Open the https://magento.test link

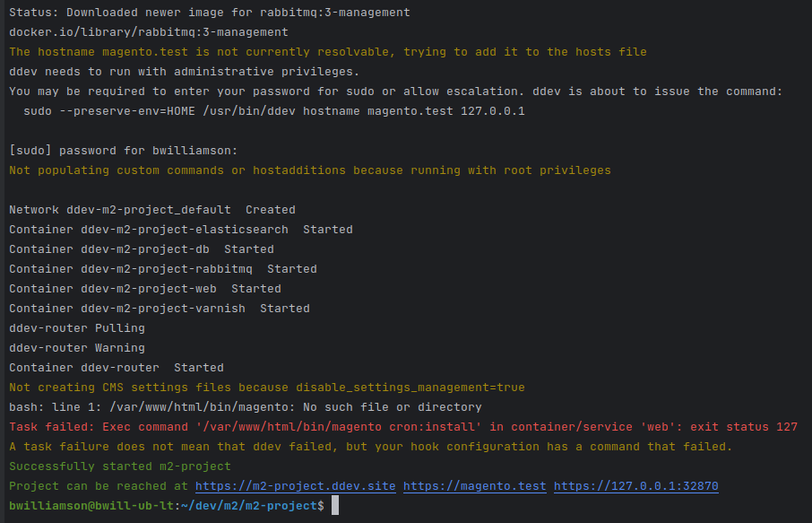coord(474,486)
